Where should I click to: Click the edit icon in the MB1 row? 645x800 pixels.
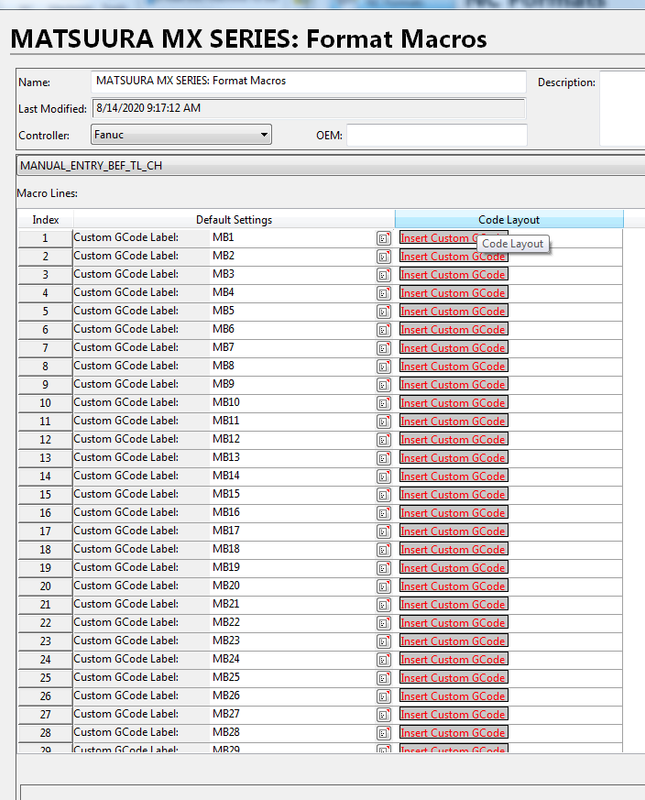coord(384,238)
